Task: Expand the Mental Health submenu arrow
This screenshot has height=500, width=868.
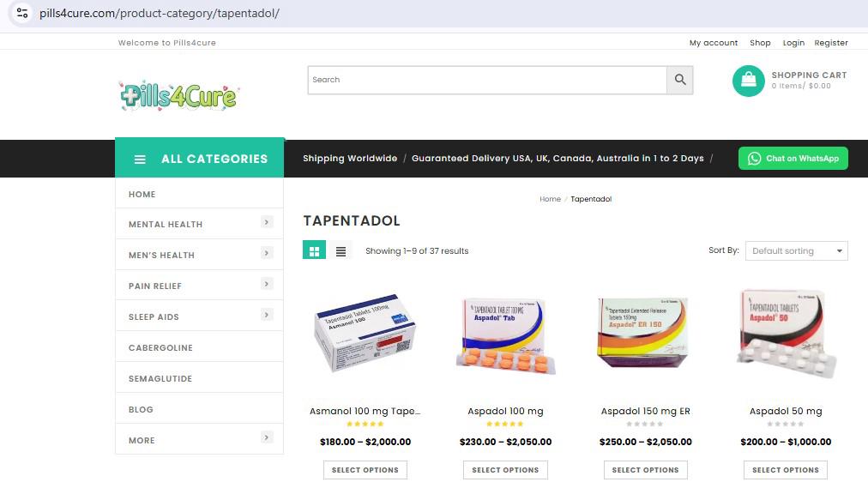Action: (x=267, y=222)
